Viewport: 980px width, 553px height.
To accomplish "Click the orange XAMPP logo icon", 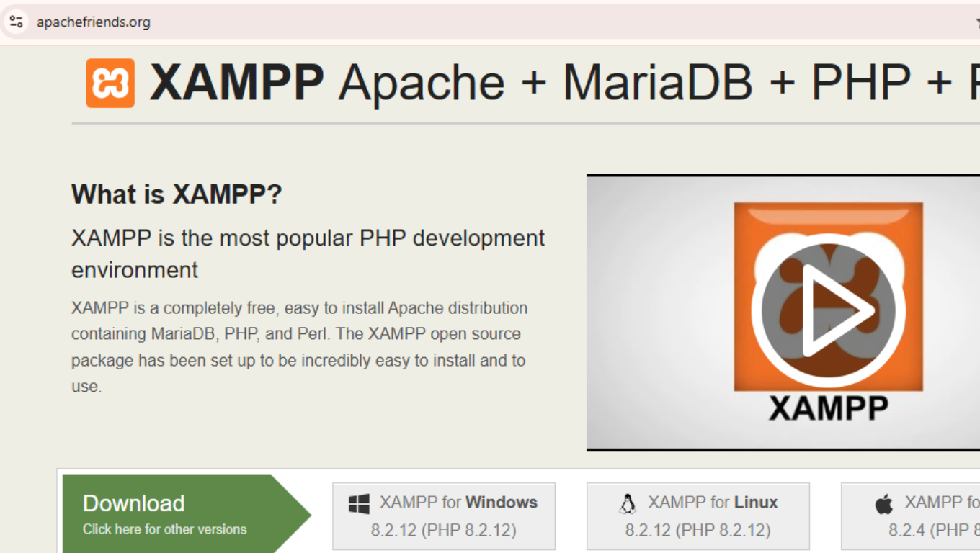I will click(110, 83).
